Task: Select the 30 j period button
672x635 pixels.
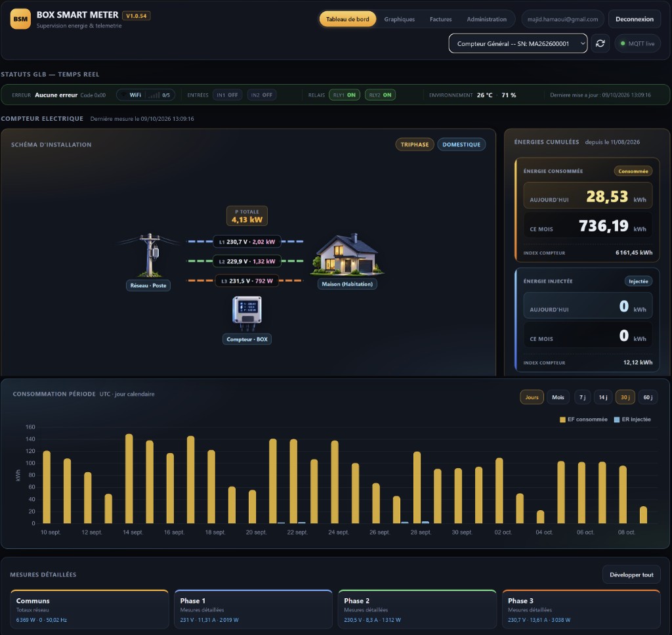Action: pos(625,397)
